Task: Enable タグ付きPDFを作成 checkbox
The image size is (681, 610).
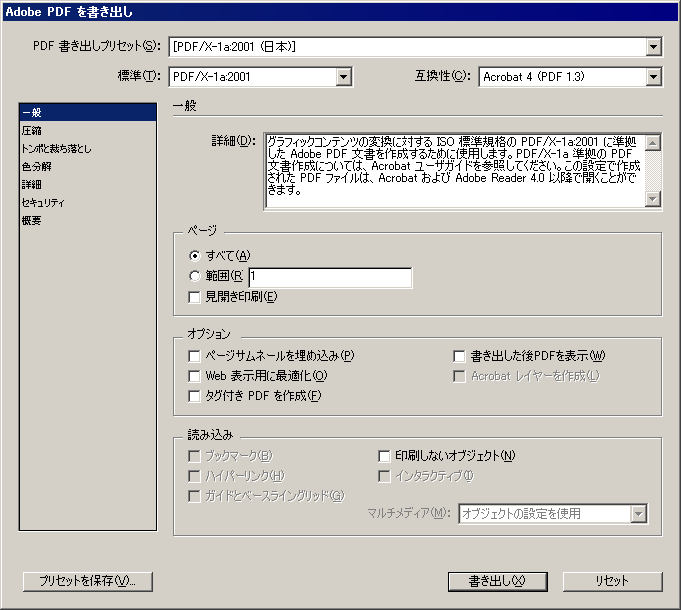Action: [x=195, y=396]
